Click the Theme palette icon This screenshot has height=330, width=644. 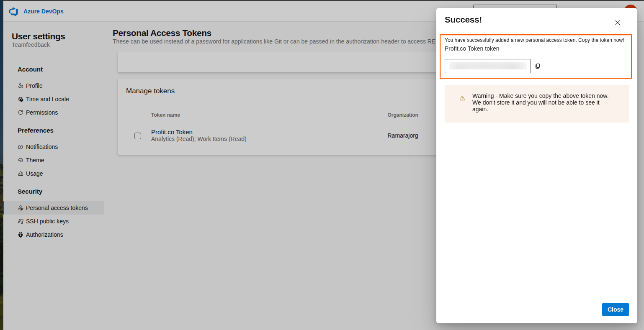coord(21,160)
